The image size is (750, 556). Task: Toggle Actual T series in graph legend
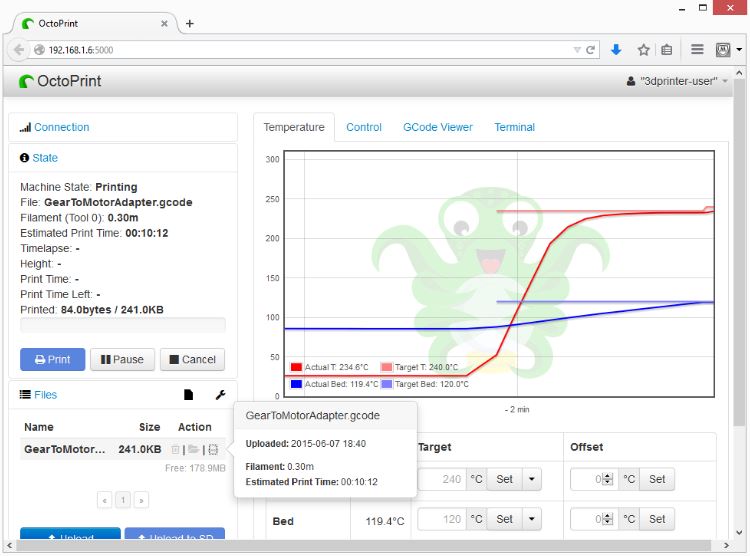(325, 368)
